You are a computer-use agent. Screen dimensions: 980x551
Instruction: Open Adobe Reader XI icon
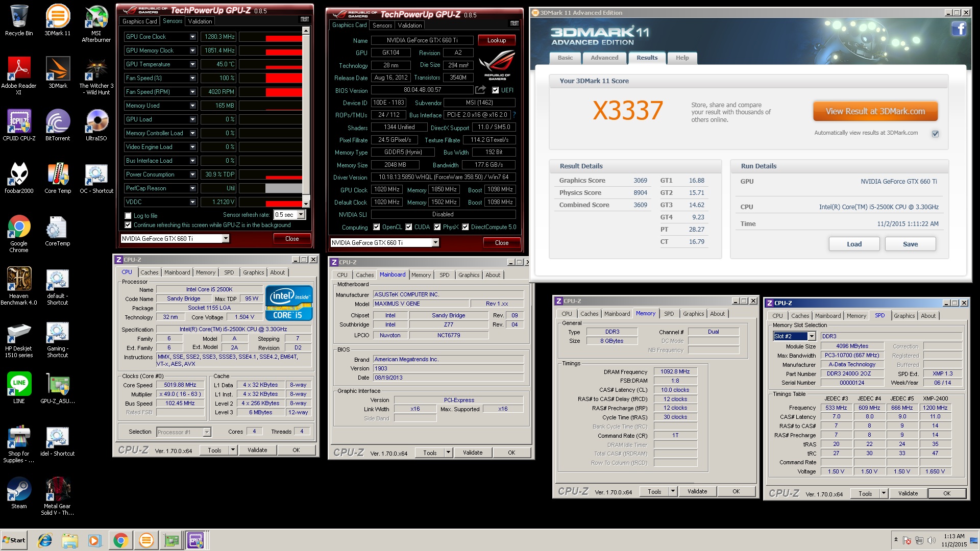[x=19, y=76]
